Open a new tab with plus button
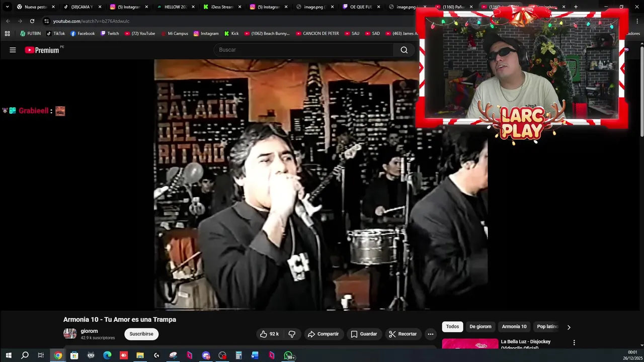The height and width of the screenshot is (362, 644). (x=576, y=7)
